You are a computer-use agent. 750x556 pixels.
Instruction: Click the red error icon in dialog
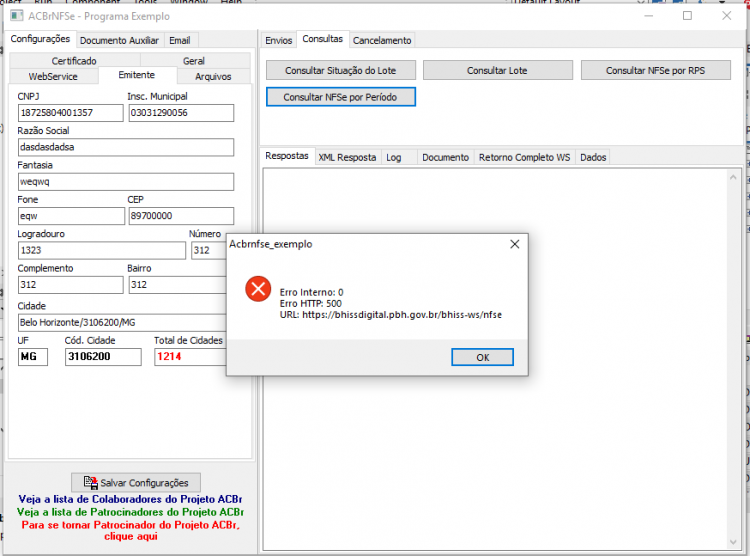pos(258,289)
